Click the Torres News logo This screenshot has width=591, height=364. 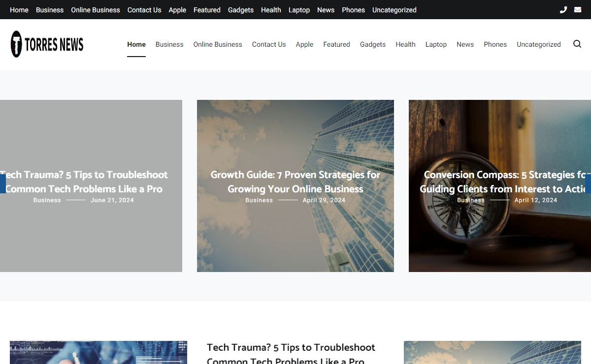47,44
